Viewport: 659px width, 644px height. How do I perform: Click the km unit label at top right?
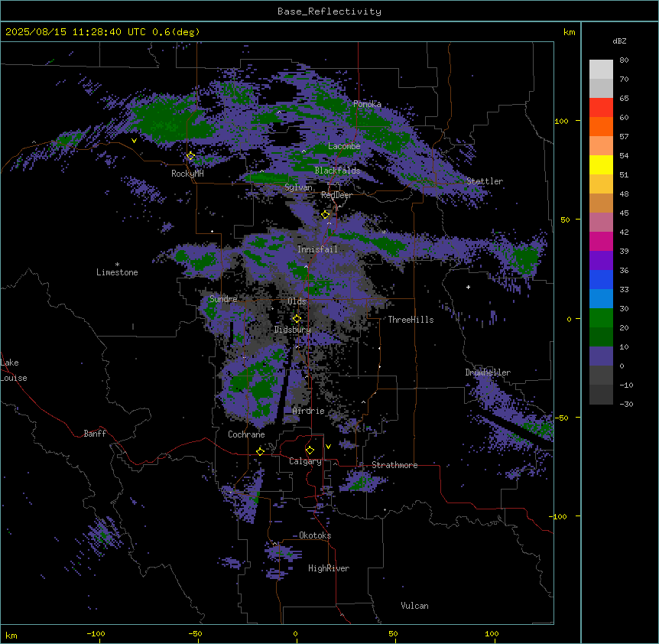click(569, 32)
